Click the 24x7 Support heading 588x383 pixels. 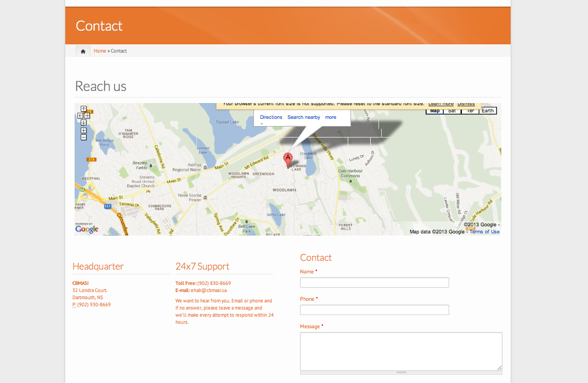(202, 266)
